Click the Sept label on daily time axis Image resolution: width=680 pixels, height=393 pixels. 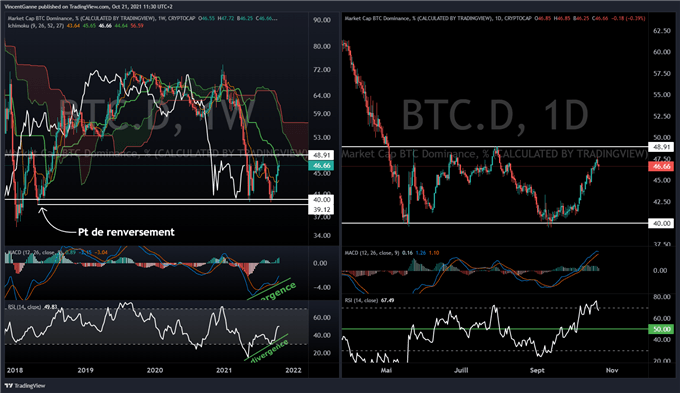537,370
